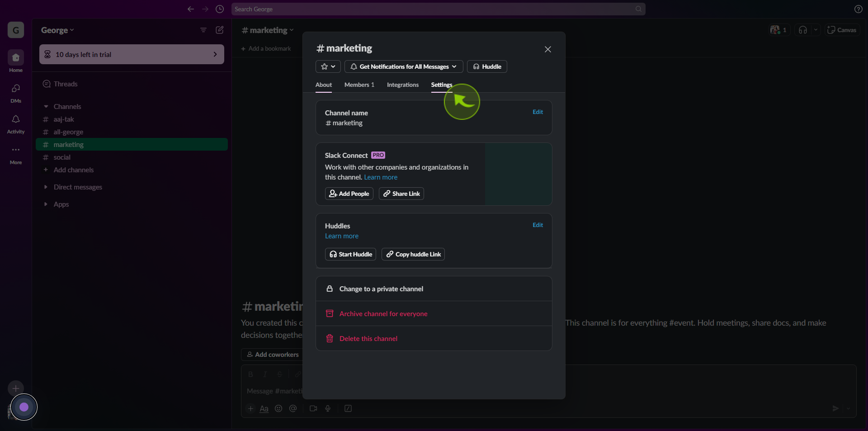868x431 pixels.
Task: Click Add a bookmark
Action: tap(266, 48)
